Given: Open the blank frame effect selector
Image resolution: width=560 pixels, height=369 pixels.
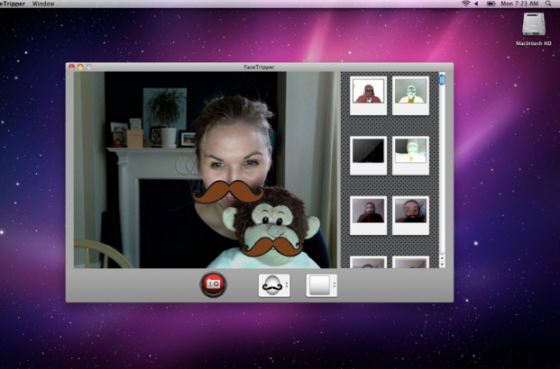Looking at the screenshot, I should (321, 285).
